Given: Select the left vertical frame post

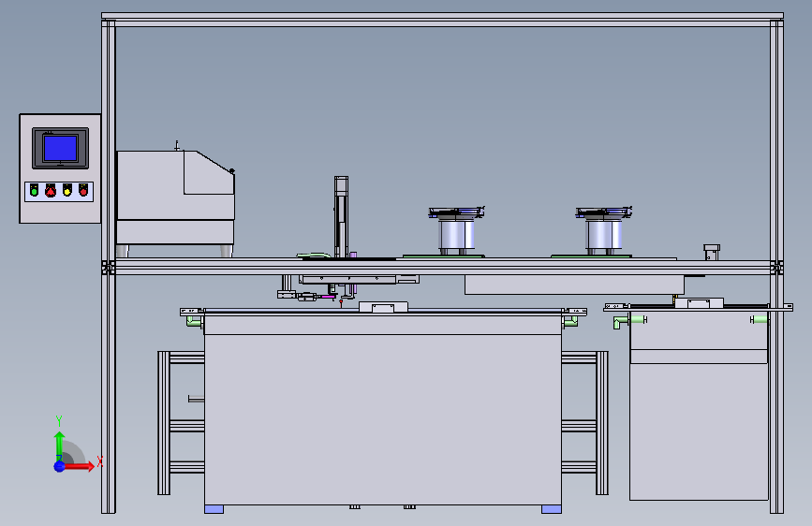Looking at the screenshot, I should pos(109,267).
